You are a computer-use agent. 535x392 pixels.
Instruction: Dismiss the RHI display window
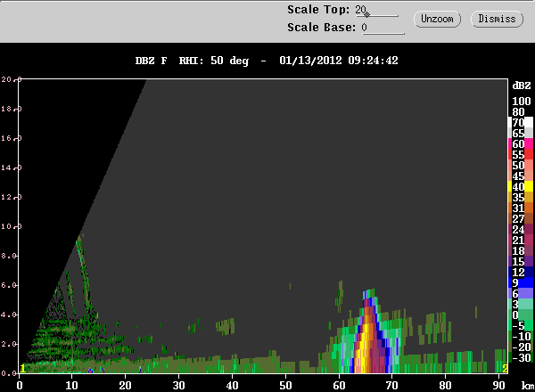coord(497,18)
